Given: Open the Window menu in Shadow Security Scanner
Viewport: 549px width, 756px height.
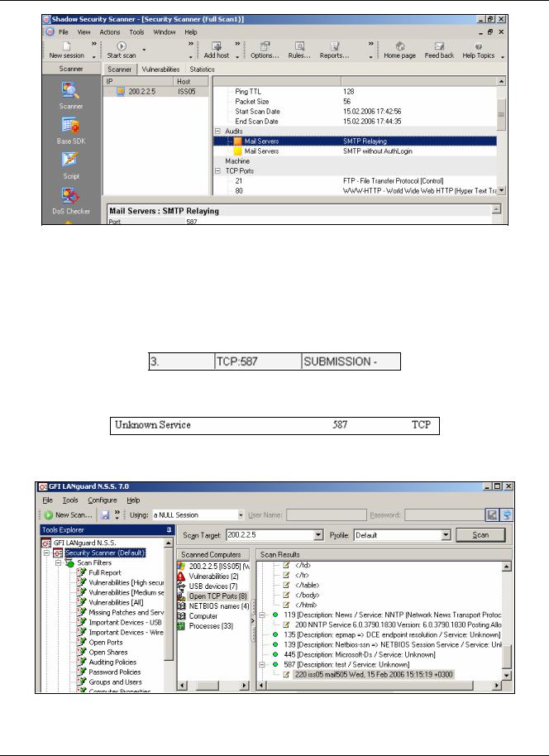Looking at the screenshot, I should [x=165, y=31].
